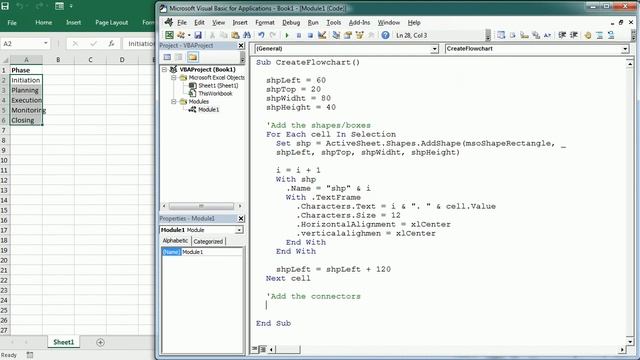Open the CreateFlowchart procedure dropdown
This screenshot has height=360, width=640.
click(x=625, y=49)
